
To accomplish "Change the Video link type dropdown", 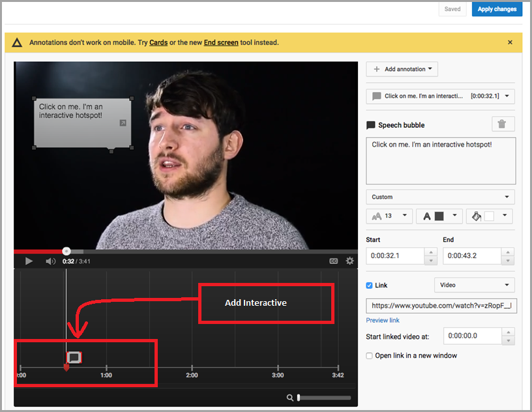I will click(x=474, y=285).
